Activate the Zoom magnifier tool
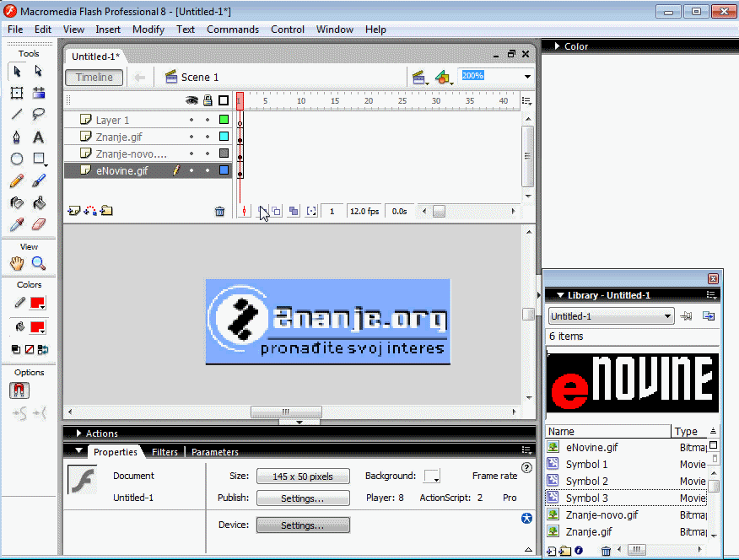Viewport: 739px width, 560px height. [x=39, y=263]
